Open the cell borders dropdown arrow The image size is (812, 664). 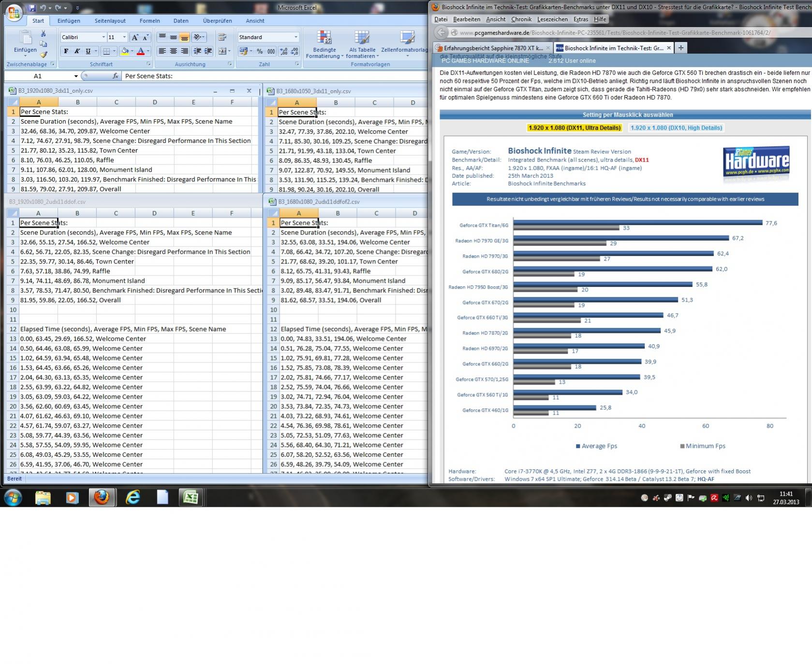pos(115,51)
